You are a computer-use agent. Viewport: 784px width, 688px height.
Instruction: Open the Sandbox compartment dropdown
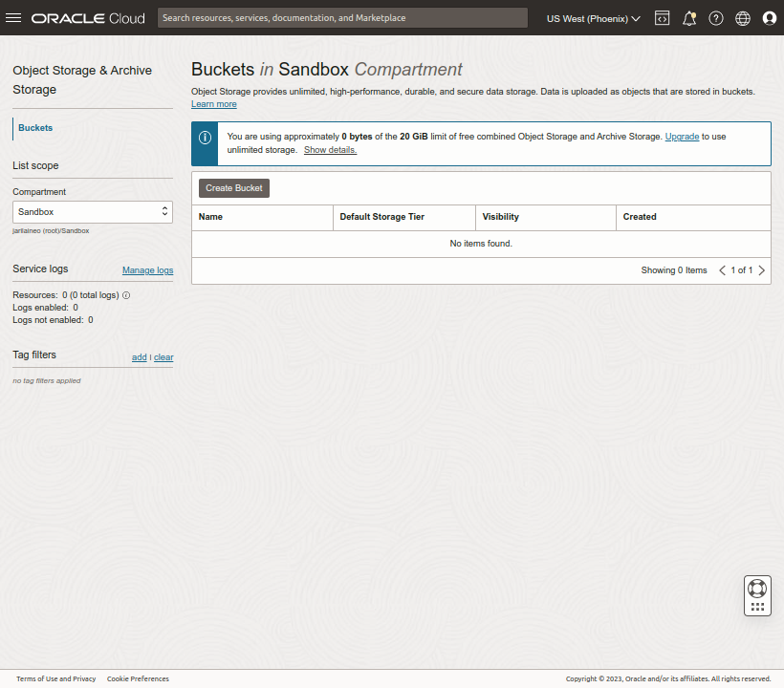tap(92, 211)
